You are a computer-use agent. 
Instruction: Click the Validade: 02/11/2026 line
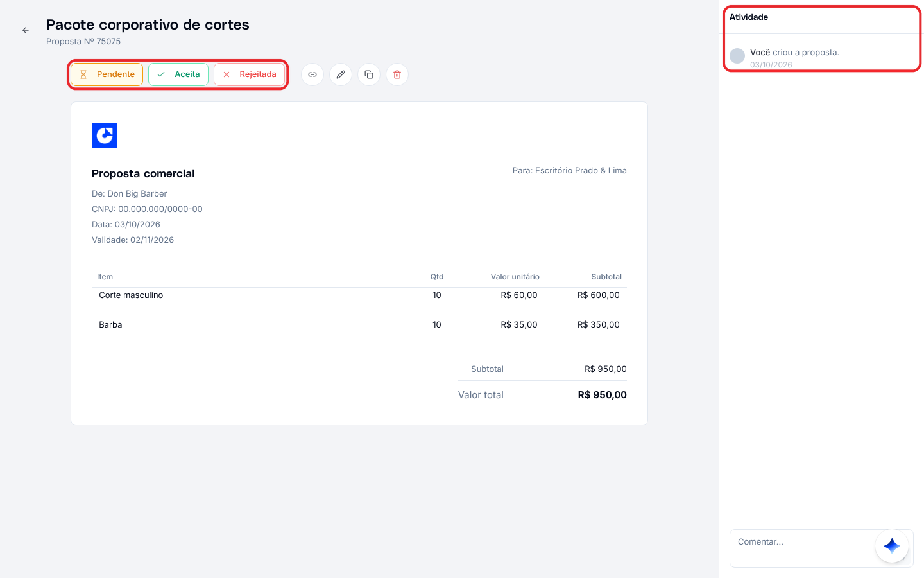(x=133, y=240)
